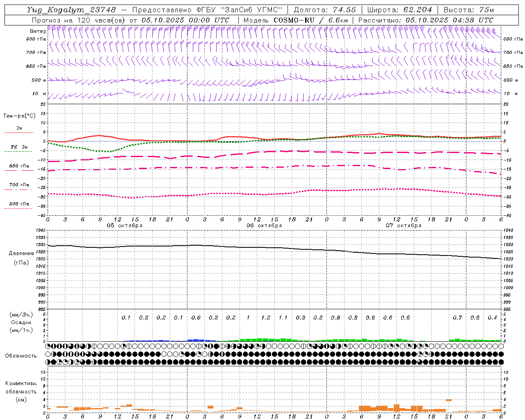Click the Высота: 75м header entry
The height and width of the screenshot is (420, 525).
(x=469, y=10)
